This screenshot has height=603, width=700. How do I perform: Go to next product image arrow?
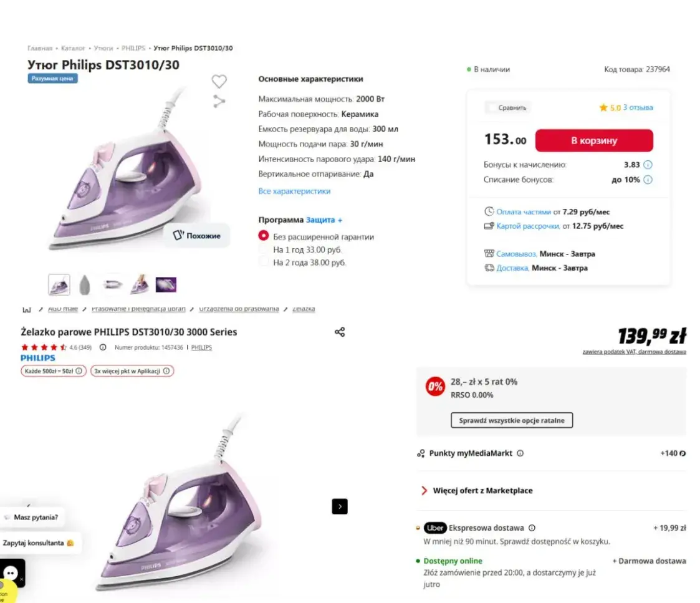click(340, 506)
